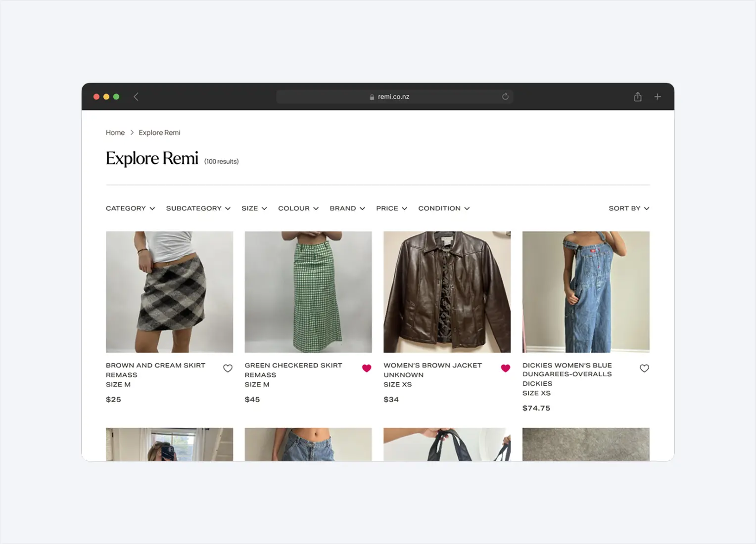Open the black bag product photo
This screenshot has height=544, width=756.
tap(447, 444)
